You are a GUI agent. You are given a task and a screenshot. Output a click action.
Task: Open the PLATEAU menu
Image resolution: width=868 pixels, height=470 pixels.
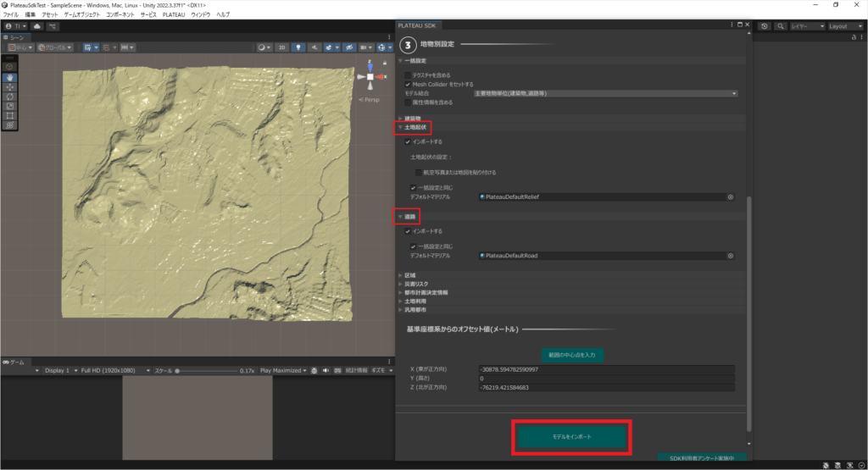[174, 15]
